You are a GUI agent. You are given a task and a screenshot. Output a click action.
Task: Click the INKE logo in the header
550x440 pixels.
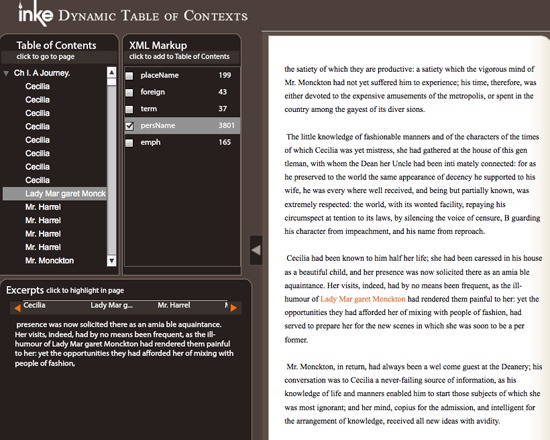[x=35, y=15]
